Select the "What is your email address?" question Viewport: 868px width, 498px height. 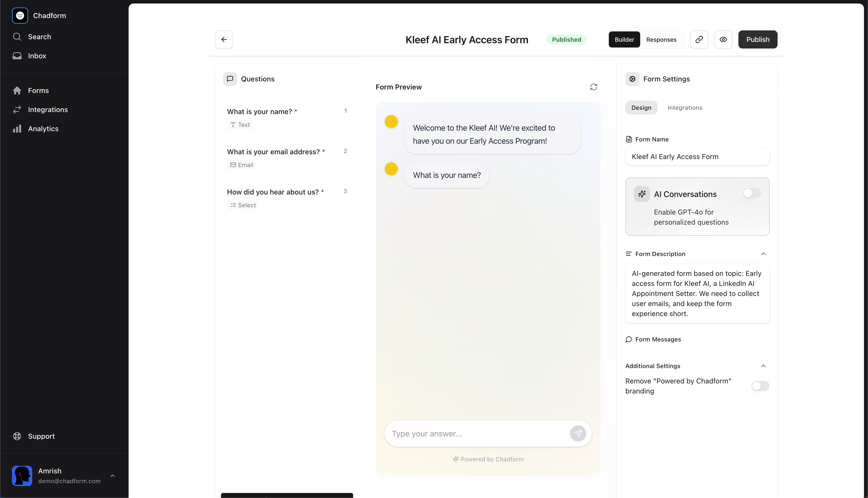[287, 158]
